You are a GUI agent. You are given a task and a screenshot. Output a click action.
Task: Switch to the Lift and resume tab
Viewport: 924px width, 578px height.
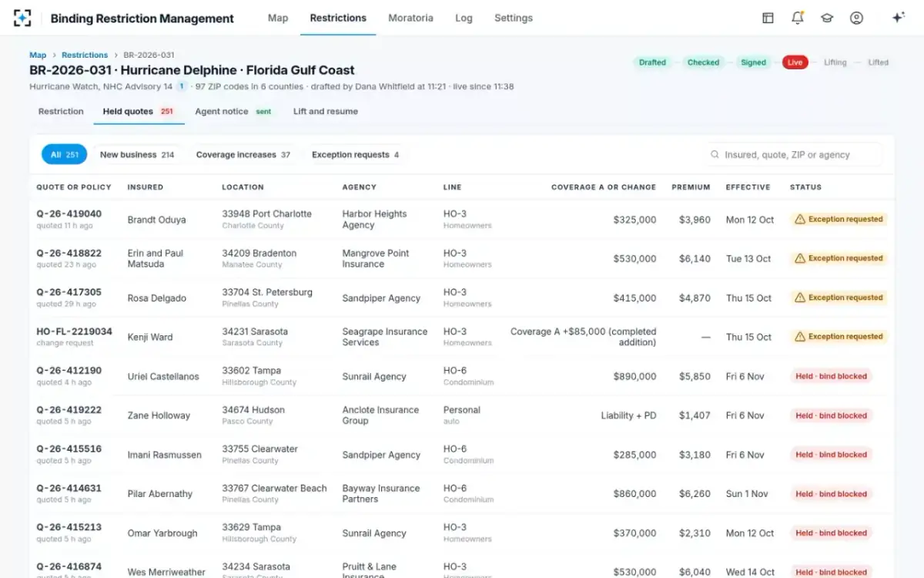326,112
